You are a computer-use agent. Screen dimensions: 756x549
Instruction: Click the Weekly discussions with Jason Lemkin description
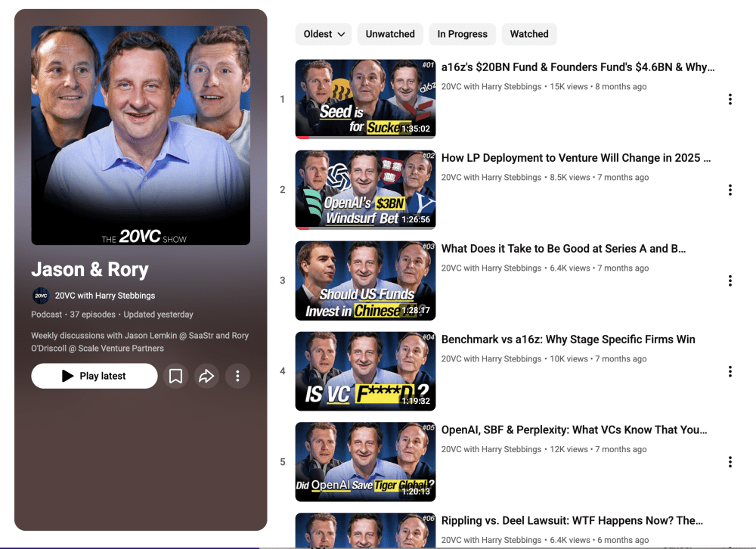[140, 342]
